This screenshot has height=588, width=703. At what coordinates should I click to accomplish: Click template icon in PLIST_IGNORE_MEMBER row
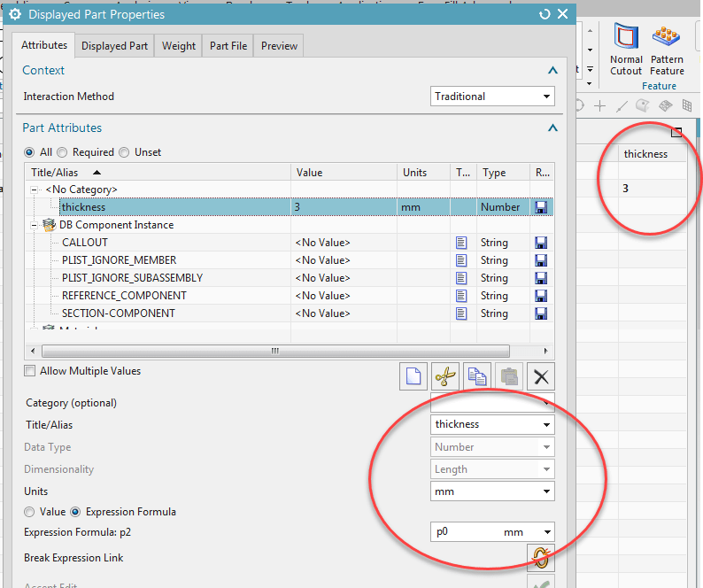point(461,260)
